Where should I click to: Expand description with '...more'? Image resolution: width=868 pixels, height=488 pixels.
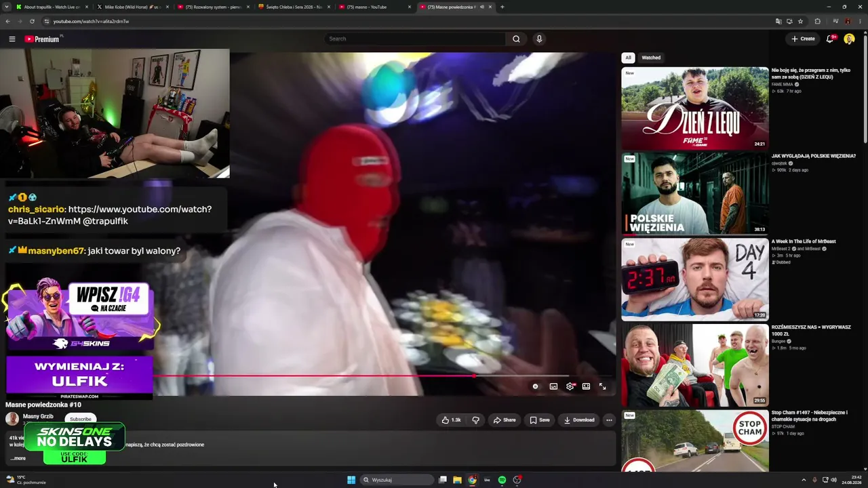click(18, 458)
